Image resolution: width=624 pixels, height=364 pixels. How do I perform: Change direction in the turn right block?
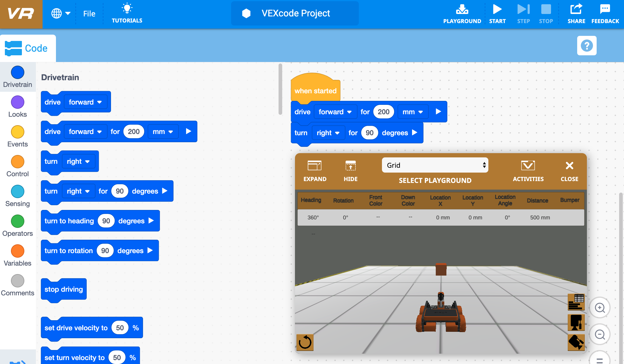328,133
